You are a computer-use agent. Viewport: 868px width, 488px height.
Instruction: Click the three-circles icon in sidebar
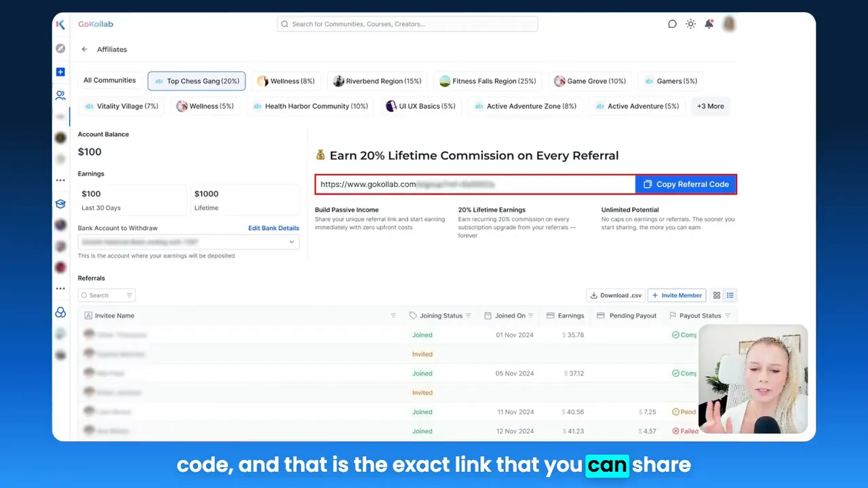[60, 312]
